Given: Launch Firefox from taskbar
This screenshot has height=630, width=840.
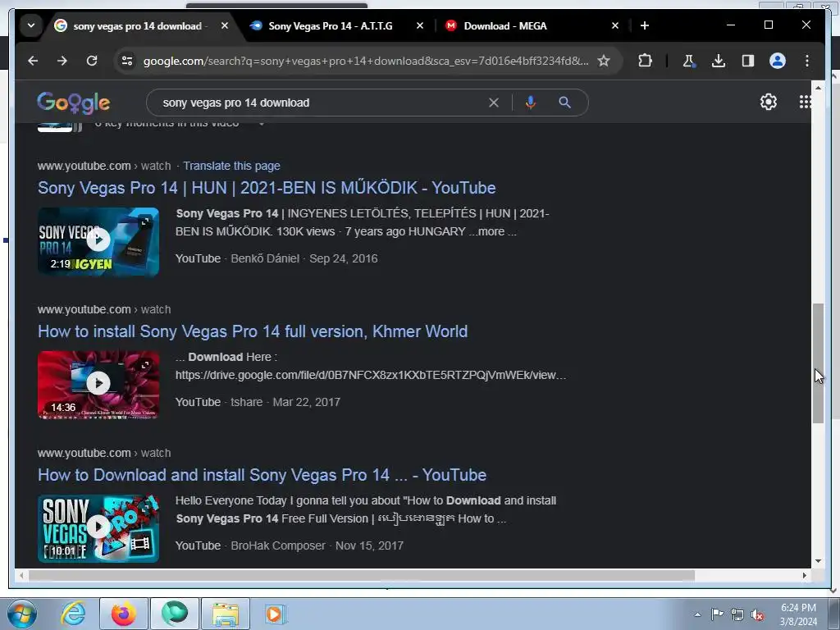Looking at the screenshot, I should [123, 614].
